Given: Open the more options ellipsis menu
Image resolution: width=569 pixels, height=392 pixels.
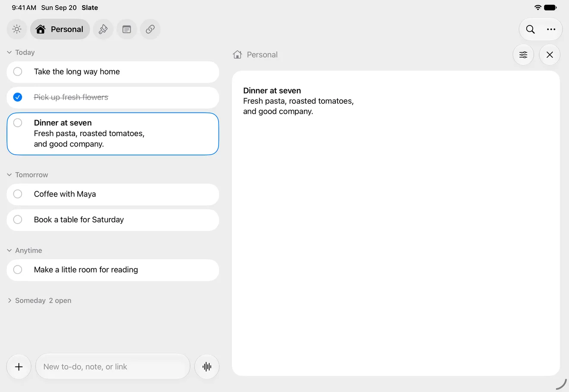Looking at the screenshot, I should [x=551, y=29].
